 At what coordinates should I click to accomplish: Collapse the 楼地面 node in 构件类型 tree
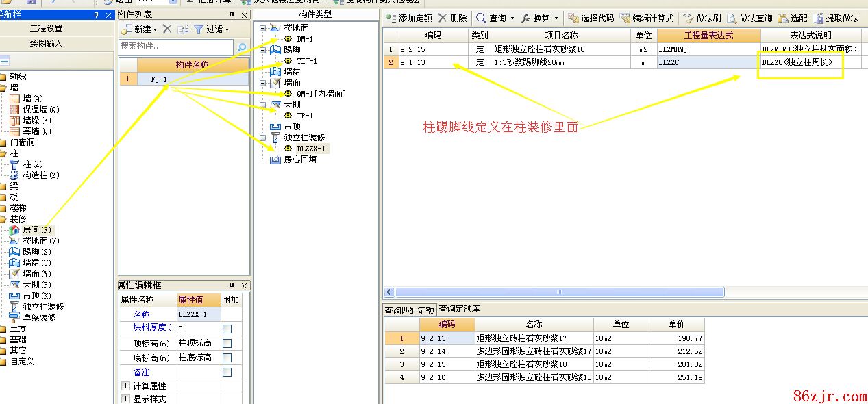(263, 29)
